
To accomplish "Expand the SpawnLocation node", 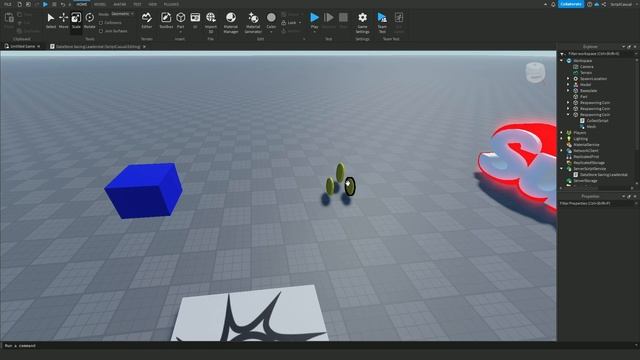I will [568, 78].
